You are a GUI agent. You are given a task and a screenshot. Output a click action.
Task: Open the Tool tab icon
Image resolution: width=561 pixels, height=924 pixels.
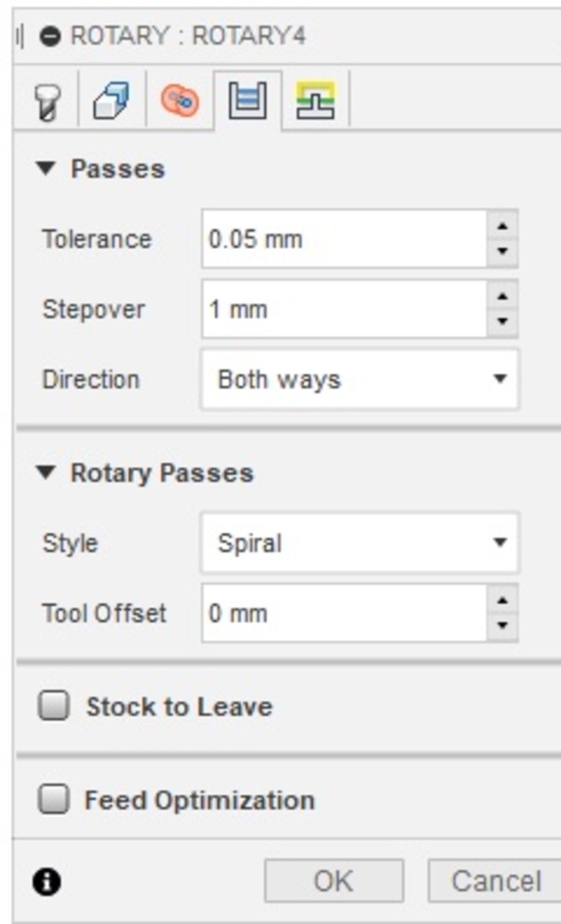(47, 101)
